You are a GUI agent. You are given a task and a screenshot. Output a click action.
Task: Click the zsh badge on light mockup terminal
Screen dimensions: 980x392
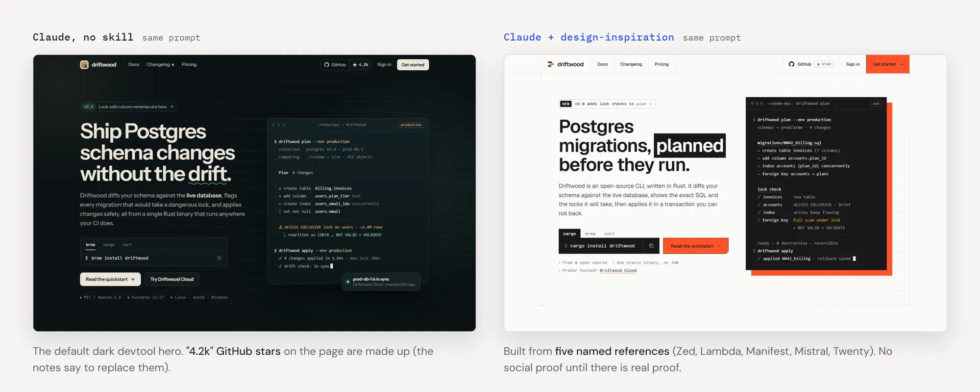point(876,104)
